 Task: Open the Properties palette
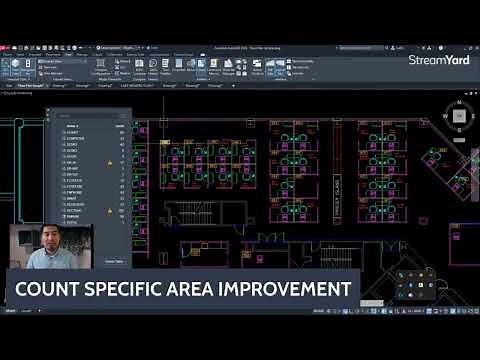[179, 65]
